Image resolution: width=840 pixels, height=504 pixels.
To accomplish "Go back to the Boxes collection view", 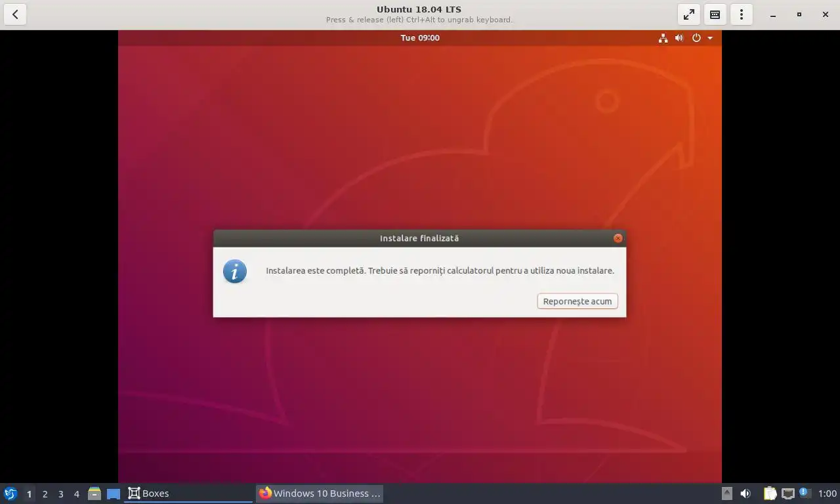I will (x=15, y=14).
